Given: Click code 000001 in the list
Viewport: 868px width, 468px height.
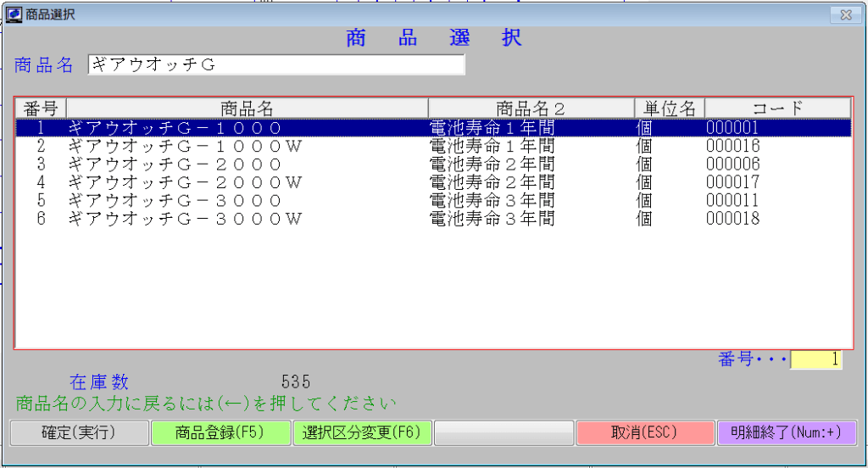Looking at the screenshot, I should click(732, 128).
